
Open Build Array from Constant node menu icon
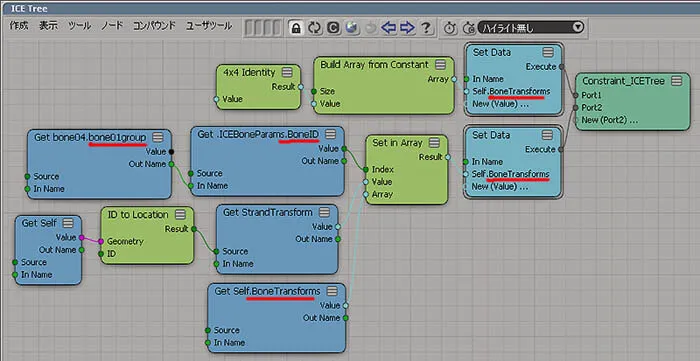click(441, 65)
